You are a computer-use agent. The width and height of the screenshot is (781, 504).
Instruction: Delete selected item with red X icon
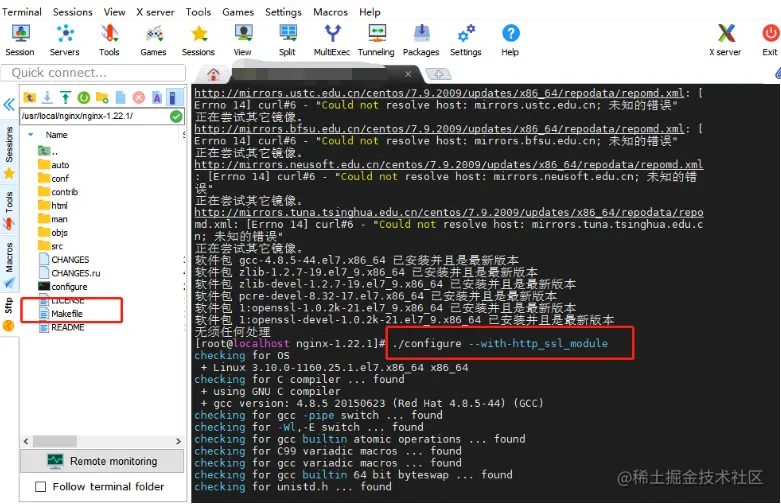[x=139, y=98]
